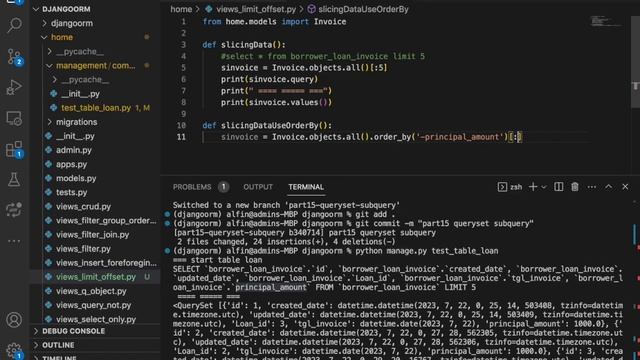Open Run and Debug view
This screenshot has width=640, height=360.
tap(14, 87)
